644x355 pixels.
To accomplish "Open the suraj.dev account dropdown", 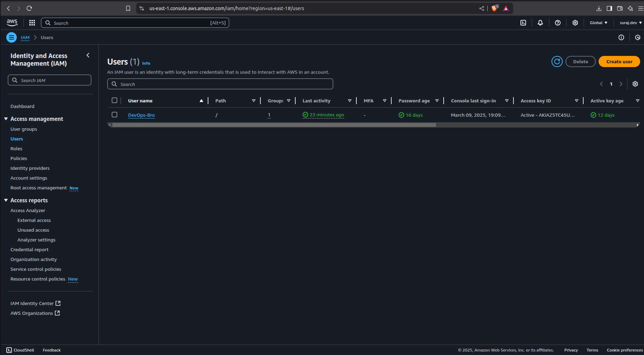I will coord(631,23).
